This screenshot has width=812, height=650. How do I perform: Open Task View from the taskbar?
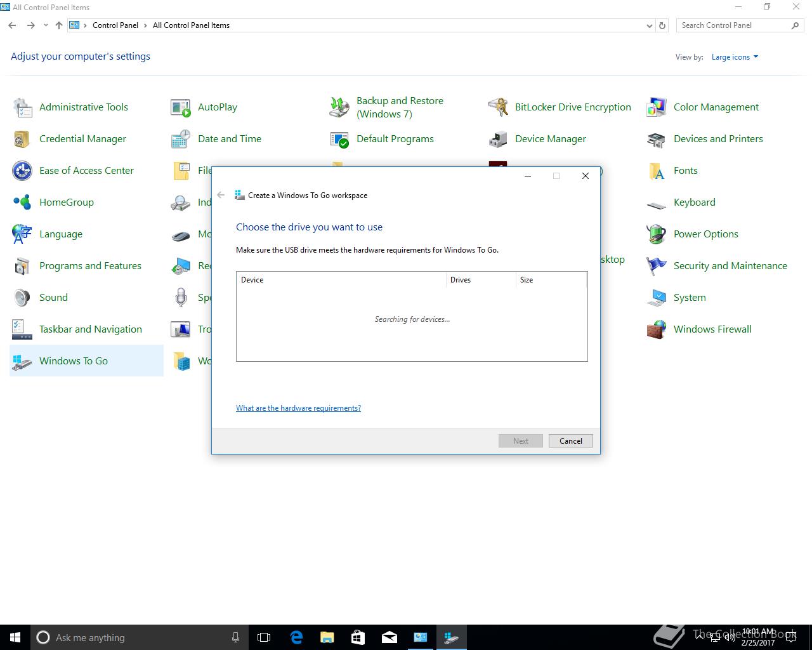[x=264, y=637]
